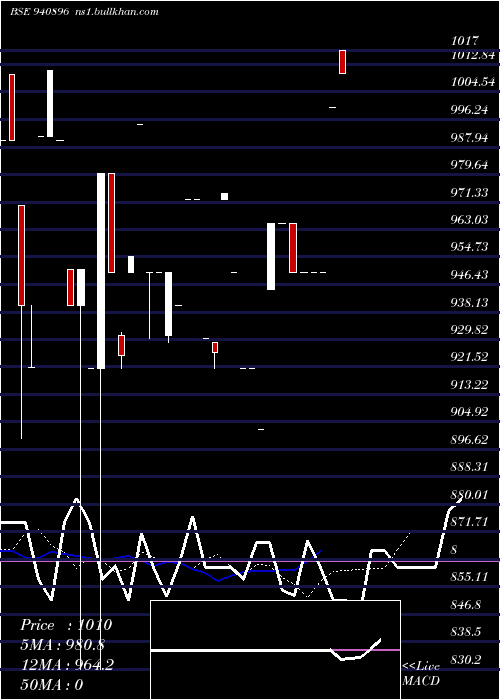Click the 12MA : 964.2 readout
Viewport: 500px width, 700px height.
pyautogui.click(x=67, y=664)
